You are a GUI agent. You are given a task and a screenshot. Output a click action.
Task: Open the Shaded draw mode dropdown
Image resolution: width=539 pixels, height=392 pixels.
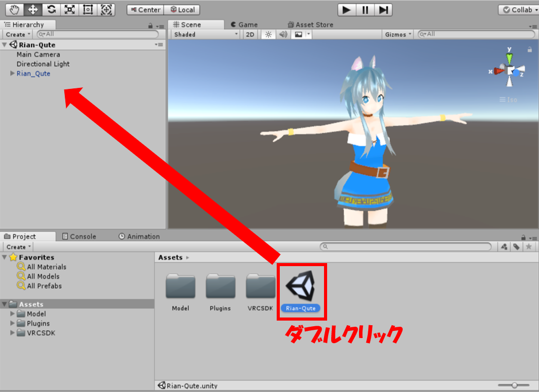coord(205,34)
